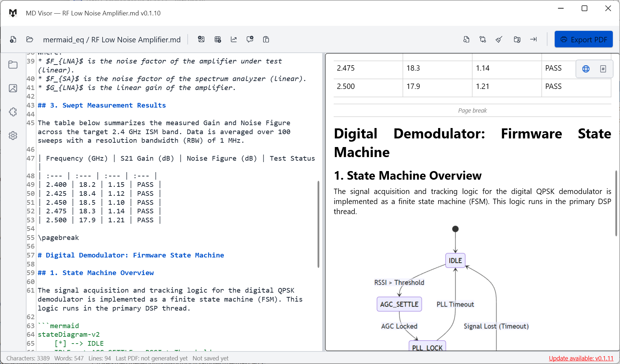
Task: Click the 'Lines: 94' status bar entry
Action: pos(100,358)
